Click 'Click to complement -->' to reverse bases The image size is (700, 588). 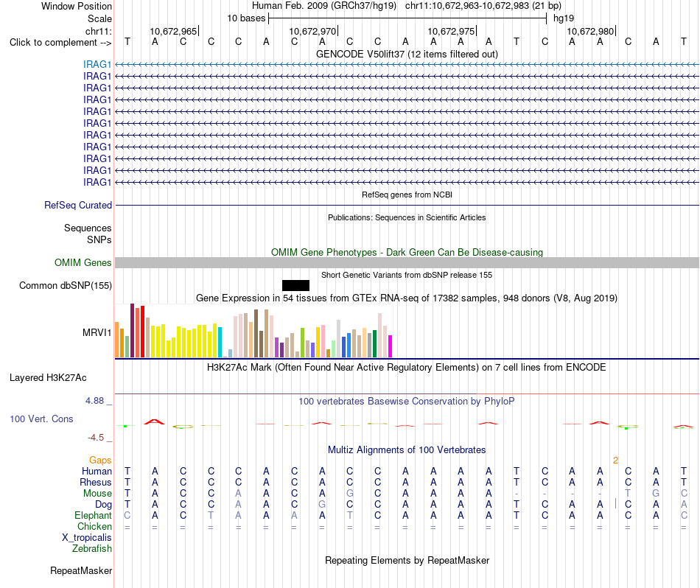(60, 43)
